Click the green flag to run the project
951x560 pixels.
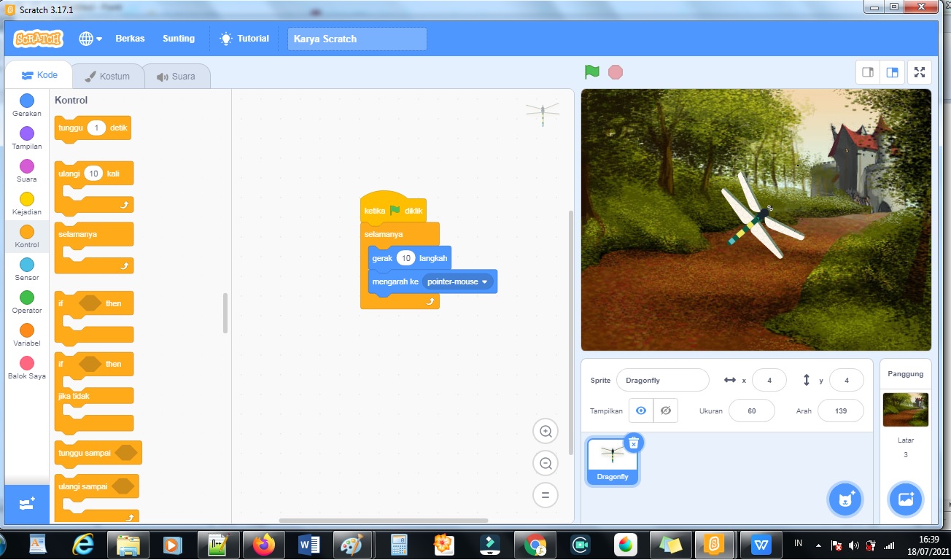pos(591,71)
